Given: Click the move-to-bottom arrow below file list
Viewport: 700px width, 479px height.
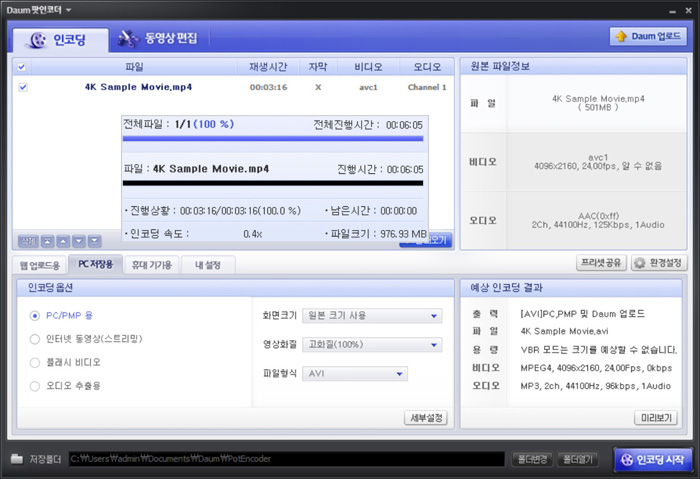Looking at the screenshot, I should 94,241.
